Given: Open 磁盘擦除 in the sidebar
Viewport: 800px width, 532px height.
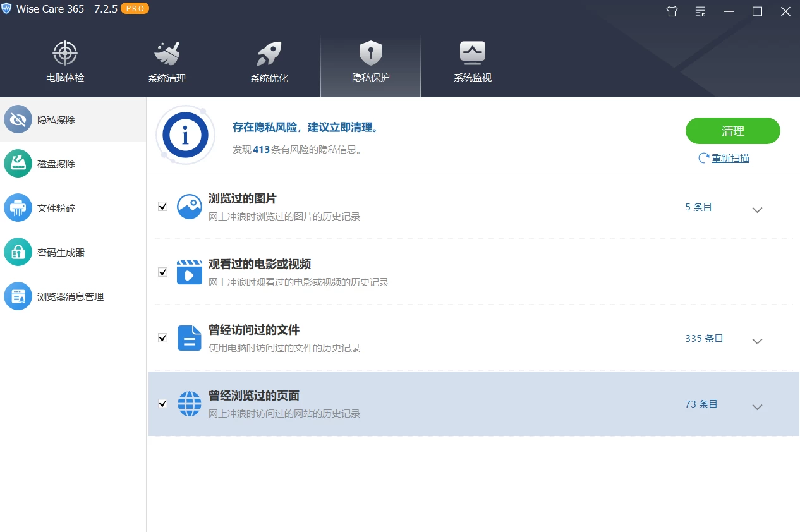Looking at the screenshot, I should [56, 164].
